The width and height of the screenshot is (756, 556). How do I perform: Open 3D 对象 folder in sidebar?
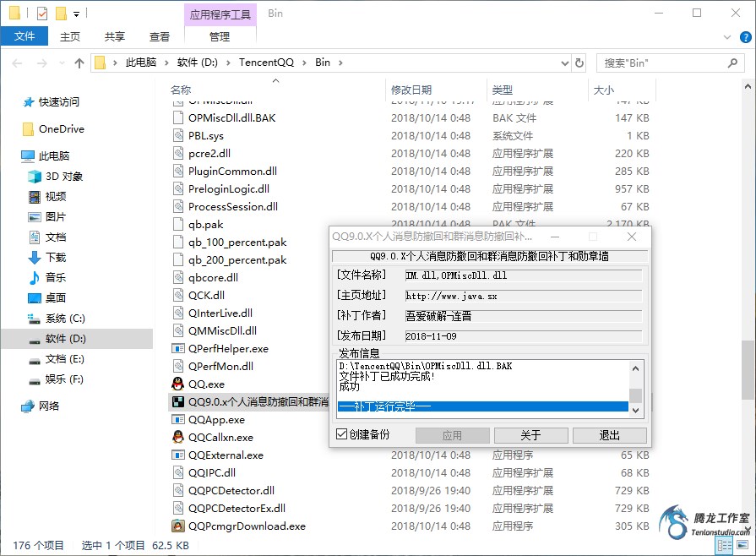(x=55, y=176)
